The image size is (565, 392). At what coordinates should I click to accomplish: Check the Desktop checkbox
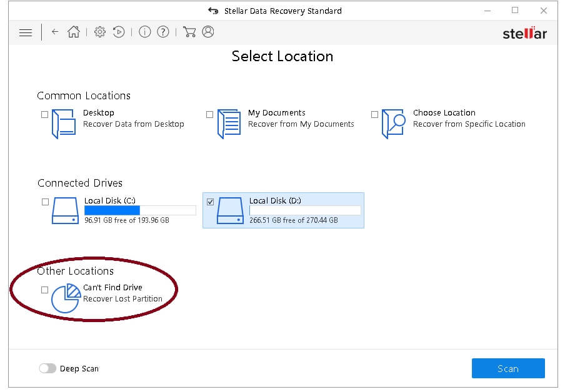point(44,114)
